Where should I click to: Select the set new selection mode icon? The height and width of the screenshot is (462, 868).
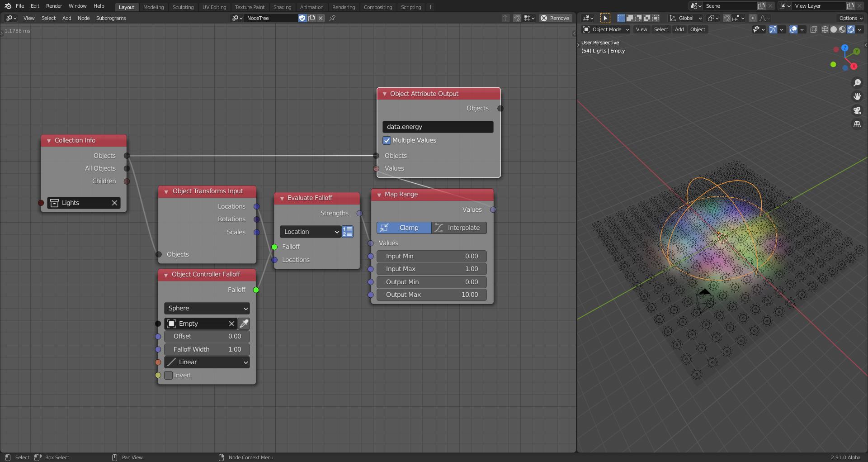pos(621,18)
